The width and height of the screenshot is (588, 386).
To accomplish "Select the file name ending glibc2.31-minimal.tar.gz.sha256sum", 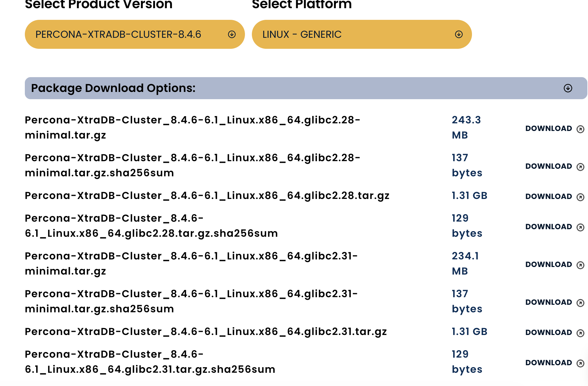I will (191, 301).
